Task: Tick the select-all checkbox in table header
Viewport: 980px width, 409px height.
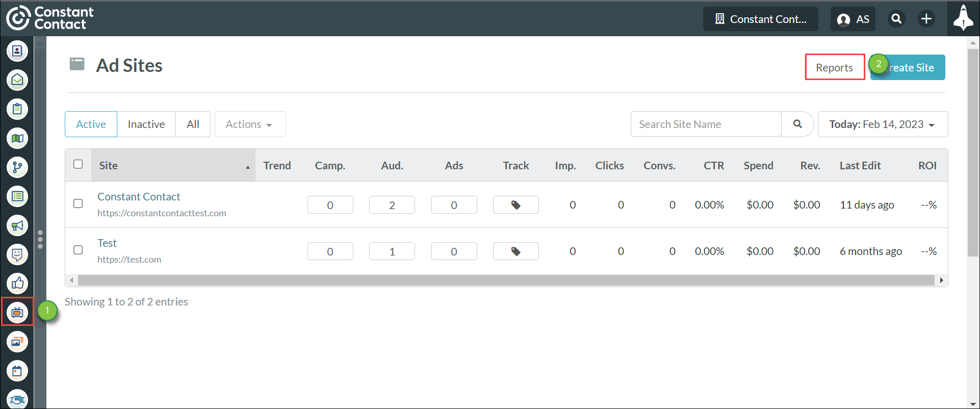Action: point(78,164)
